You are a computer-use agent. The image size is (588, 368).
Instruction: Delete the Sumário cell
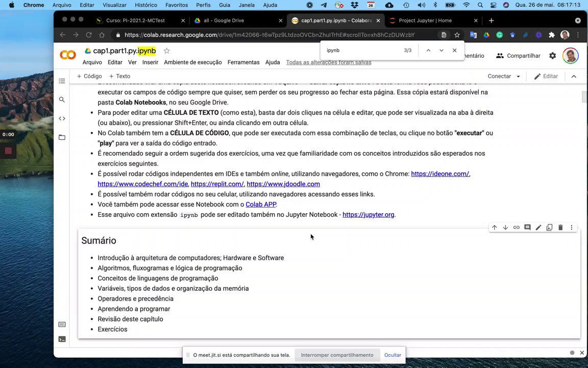click(560, 227)
